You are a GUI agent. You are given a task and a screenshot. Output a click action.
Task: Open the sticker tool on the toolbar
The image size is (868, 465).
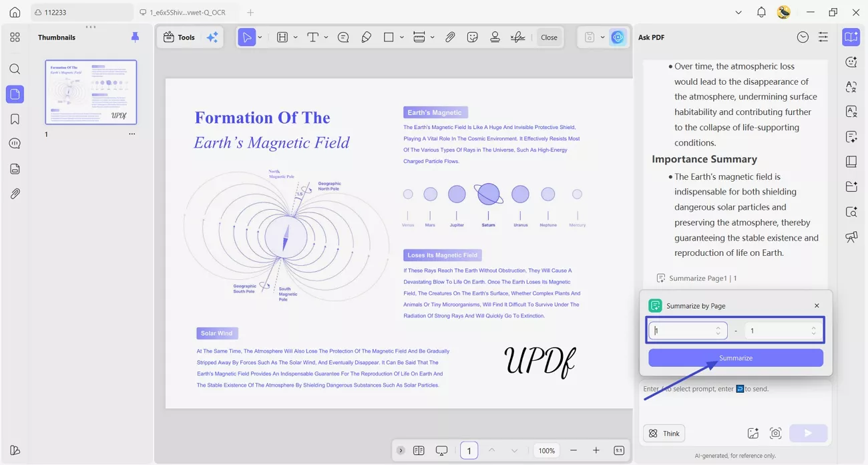(472, 37)
